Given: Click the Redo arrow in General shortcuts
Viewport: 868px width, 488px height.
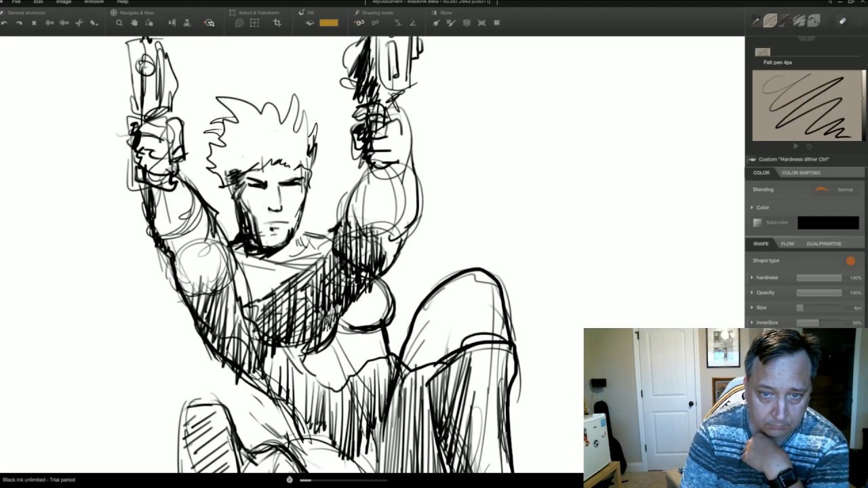Looking at the screenshot, I should [x=19, y=23].
